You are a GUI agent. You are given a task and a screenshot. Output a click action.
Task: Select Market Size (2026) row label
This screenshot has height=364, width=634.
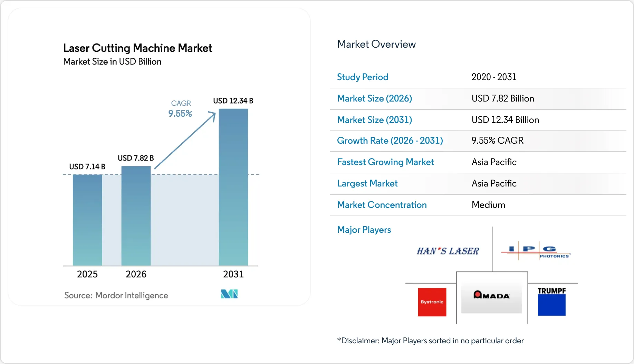[375, 98]
